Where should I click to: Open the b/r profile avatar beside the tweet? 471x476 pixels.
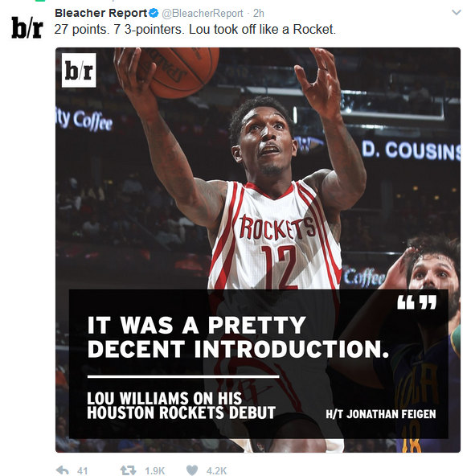27,27
